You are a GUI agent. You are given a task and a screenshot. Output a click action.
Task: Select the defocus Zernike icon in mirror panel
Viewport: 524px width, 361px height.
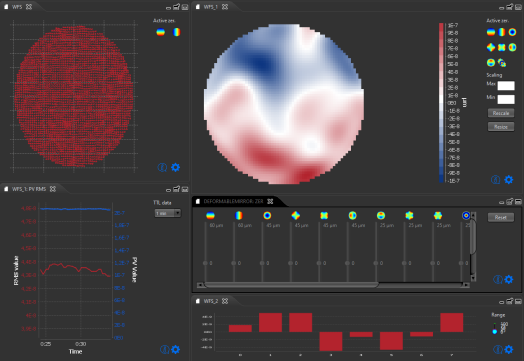pyautogui.click(x=267, y=215)
